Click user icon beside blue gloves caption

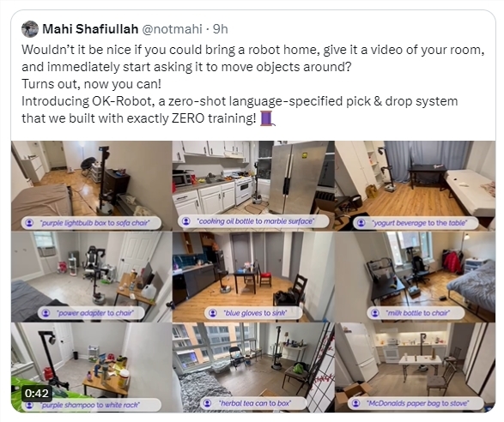(x=213, y=312)
